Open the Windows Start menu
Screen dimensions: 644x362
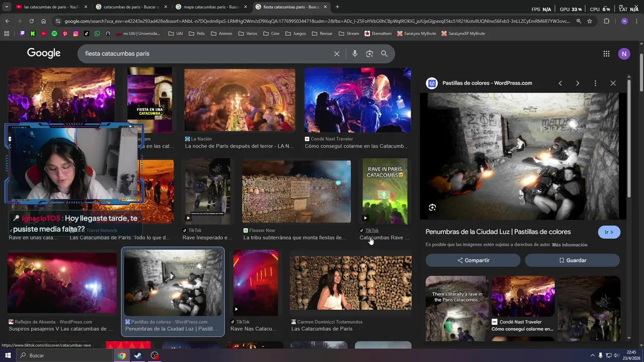pos(8,355)
